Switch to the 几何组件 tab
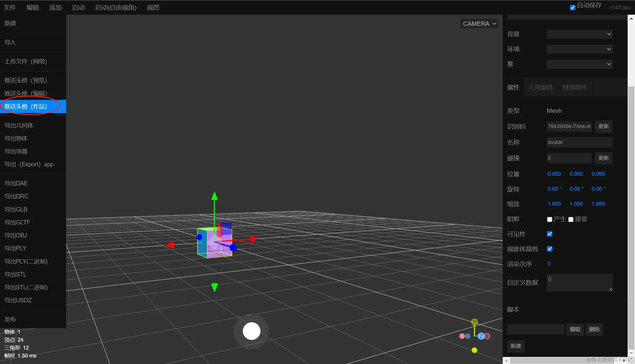Viewport: 635px width, 364px height. point(541,88)
